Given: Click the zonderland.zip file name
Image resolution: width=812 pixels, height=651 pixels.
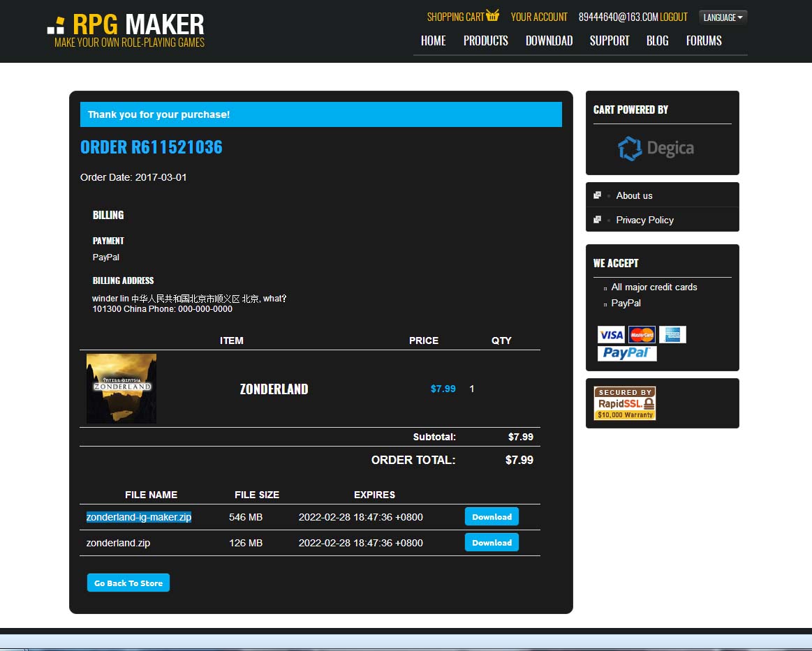Looking at the screenshot, I should point(118,543).
